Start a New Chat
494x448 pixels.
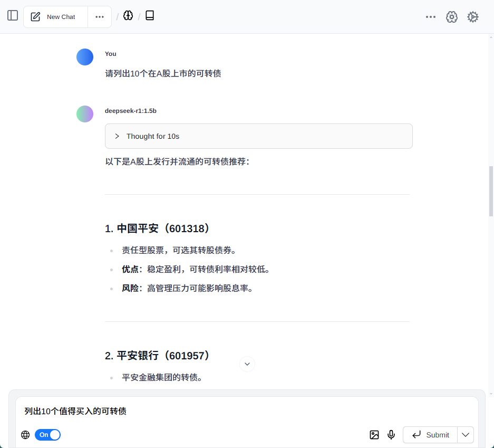click(x=55, y=17)
